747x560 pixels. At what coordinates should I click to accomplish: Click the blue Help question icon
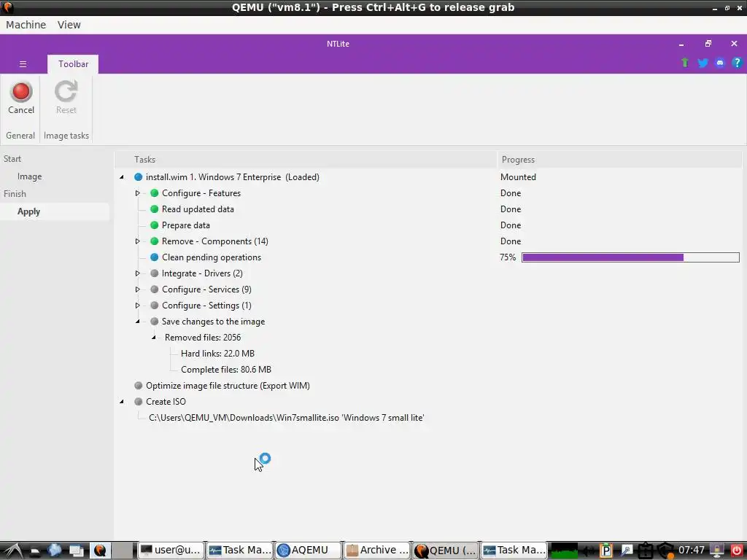pos(737,63)
